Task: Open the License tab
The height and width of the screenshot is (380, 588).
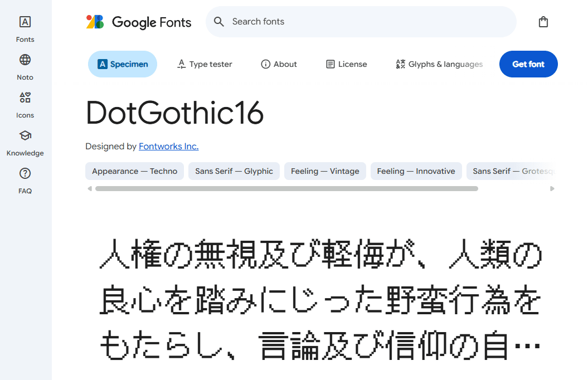Action: click(x=346, y=64)
